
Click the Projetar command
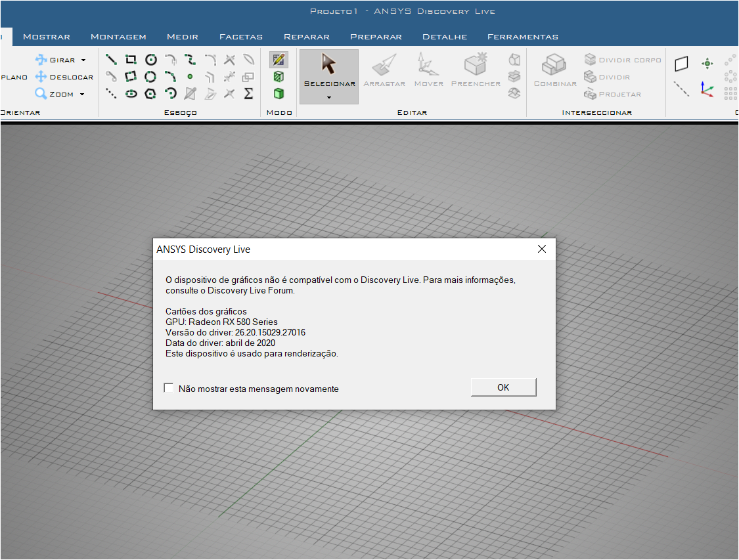(x=612, y=94)
